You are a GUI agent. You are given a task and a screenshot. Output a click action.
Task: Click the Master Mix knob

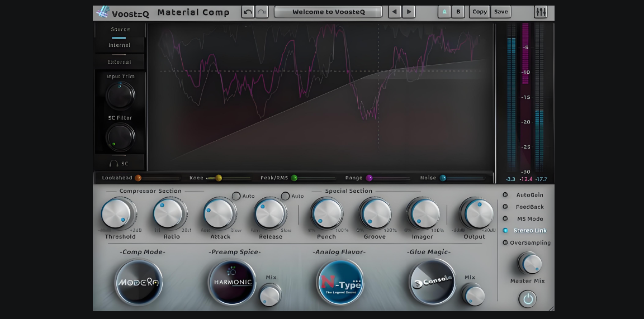click(530, 264)
